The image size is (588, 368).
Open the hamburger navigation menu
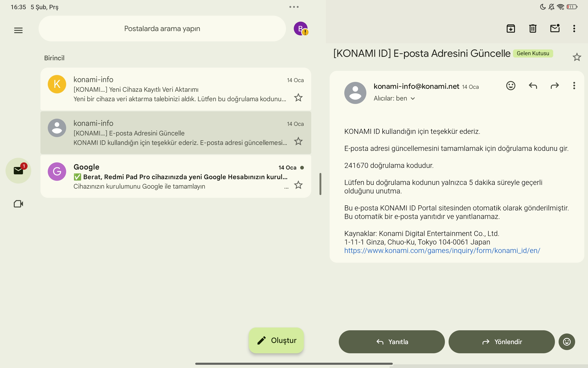(x=18, y=30)
